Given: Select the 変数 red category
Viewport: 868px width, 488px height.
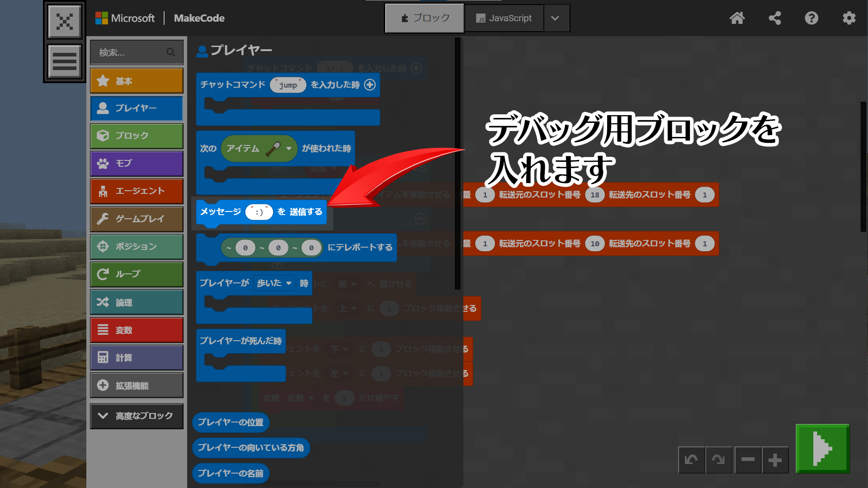Looking at the screenshot, I should [137, 330].
